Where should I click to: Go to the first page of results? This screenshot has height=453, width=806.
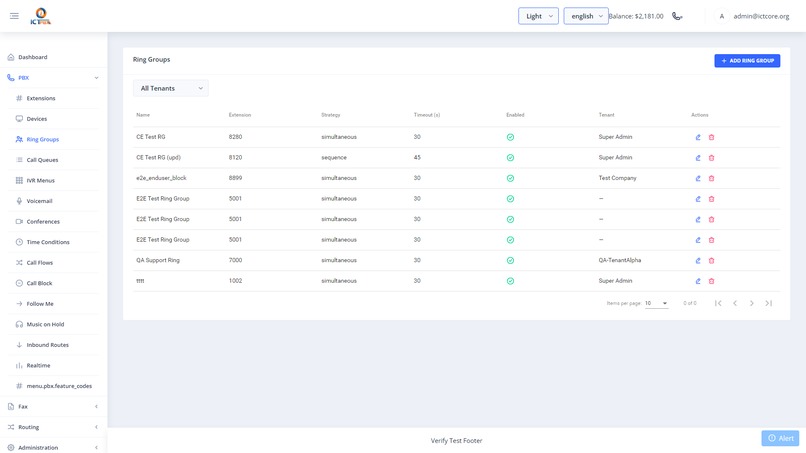pos(718,303)
